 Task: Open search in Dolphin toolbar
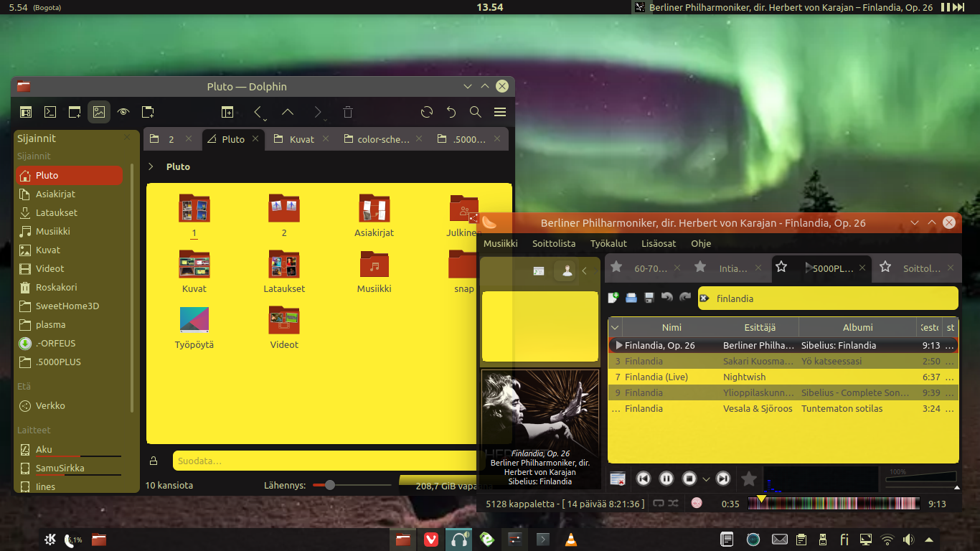click(475, 112)
